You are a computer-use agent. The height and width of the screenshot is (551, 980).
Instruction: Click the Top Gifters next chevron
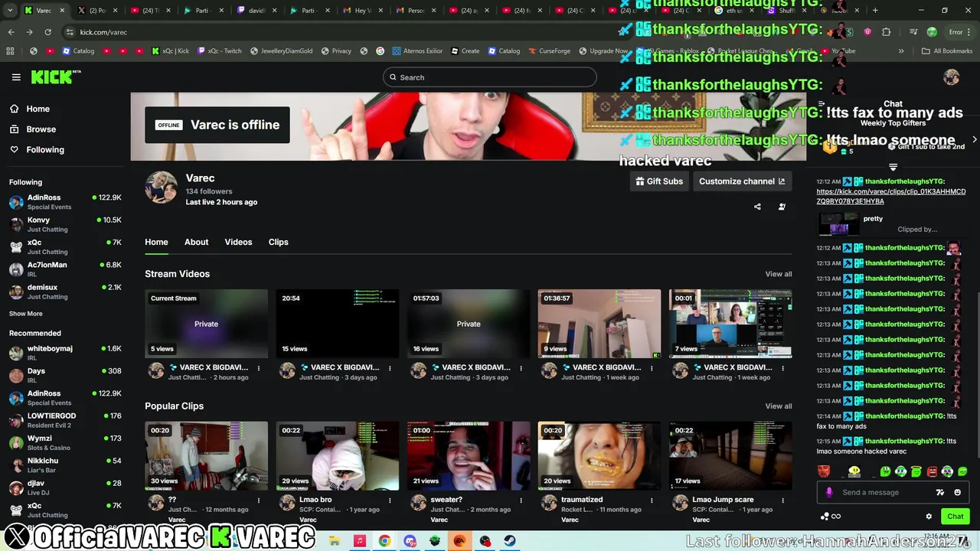(x=974, y=139)
